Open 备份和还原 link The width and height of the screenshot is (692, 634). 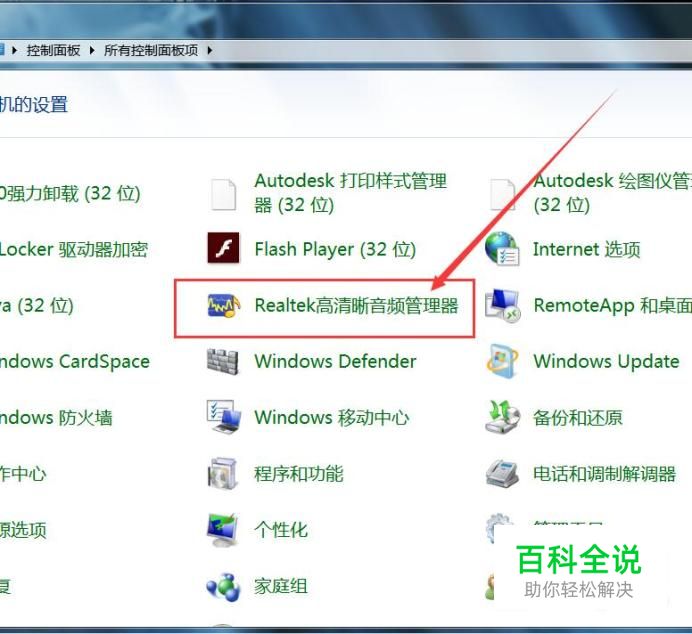pyautogui.click(x=578, y=417)
